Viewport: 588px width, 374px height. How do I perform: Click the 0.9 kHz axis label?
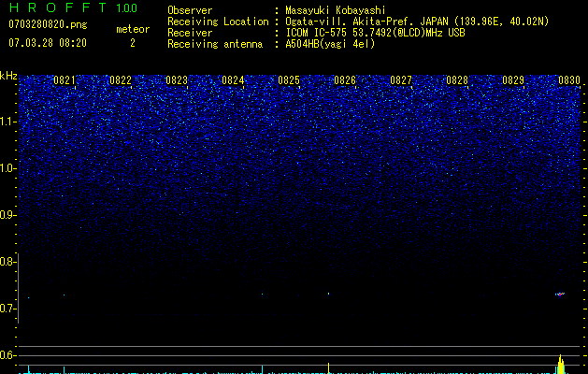(8, 215)
